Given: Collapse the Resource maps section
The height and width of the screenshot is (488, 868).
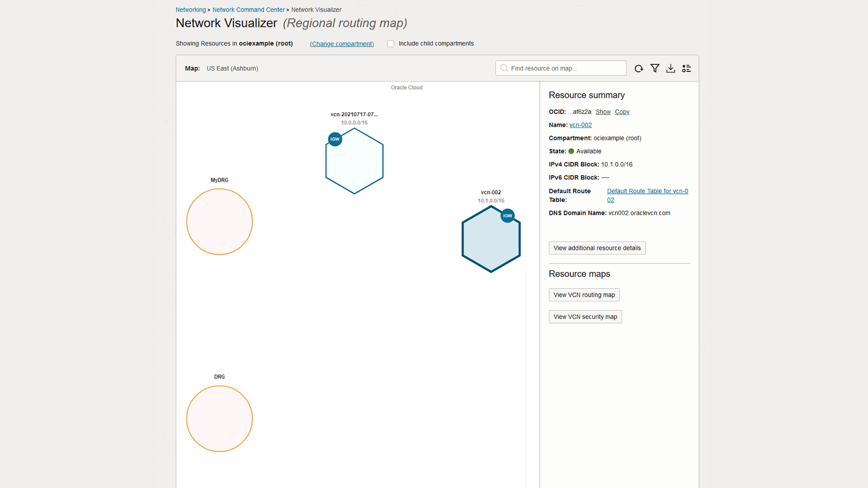Looking at the screenshot, I should [x=579, y=274].
